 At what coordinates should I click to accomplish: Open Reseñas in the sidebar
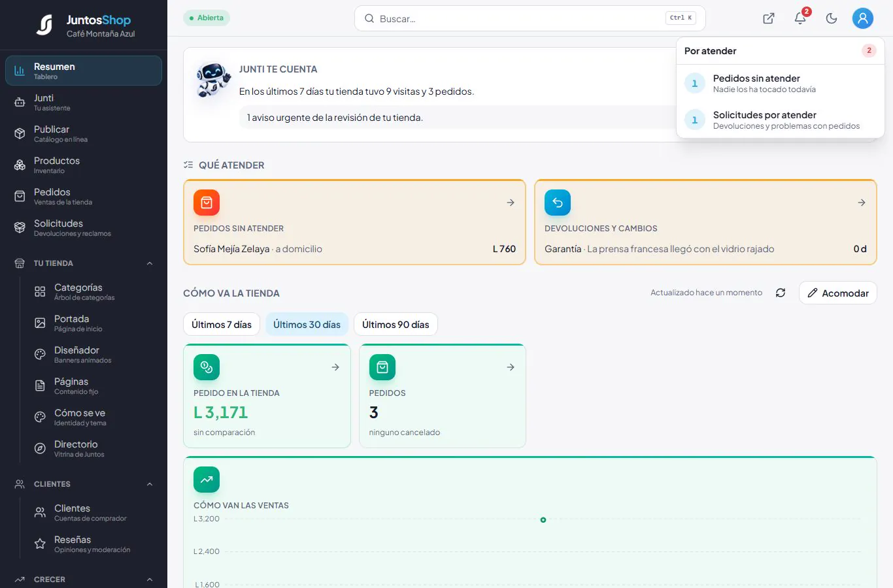point(94,544)
